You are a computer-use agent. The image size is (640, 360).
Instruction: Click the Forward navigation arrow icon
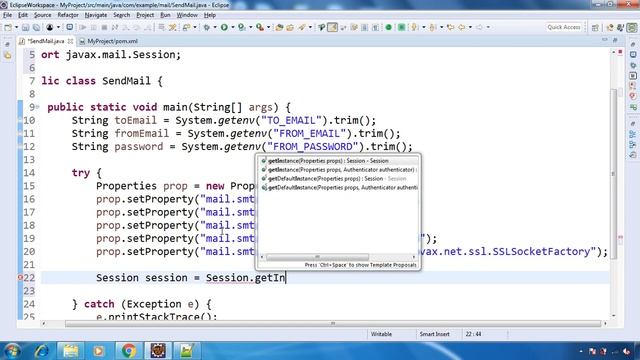[x=479, y=27]
